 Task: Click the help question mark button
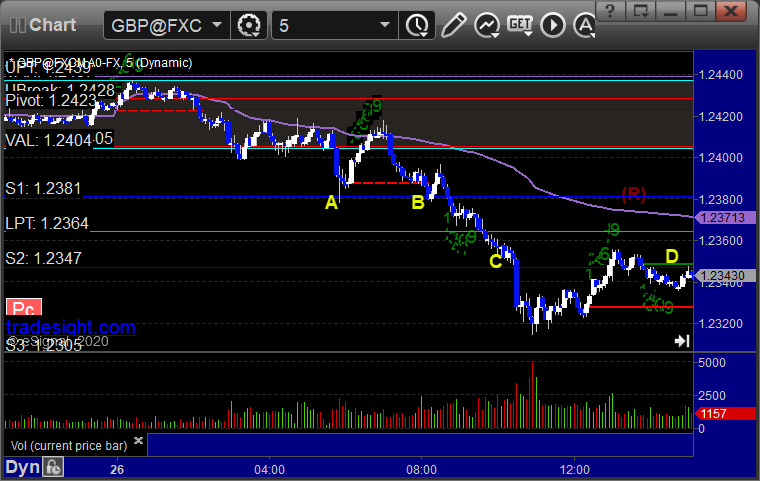[610, 11]
